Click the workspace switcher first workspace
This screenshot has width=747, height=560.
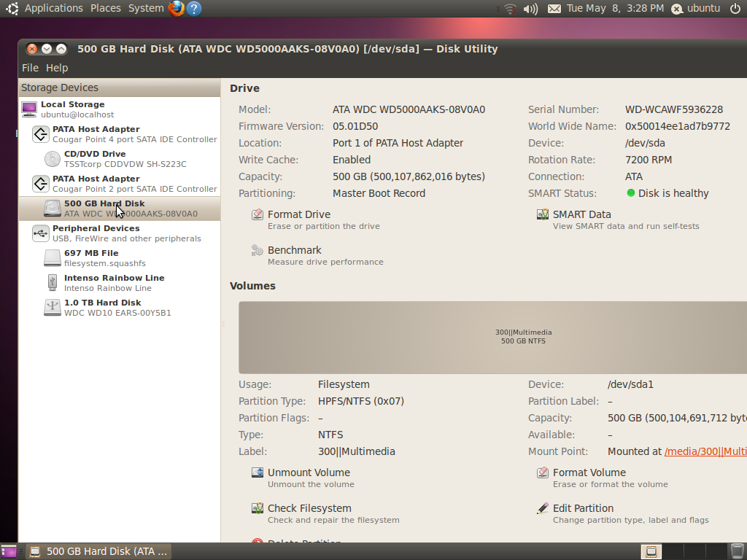coord(651,551)
